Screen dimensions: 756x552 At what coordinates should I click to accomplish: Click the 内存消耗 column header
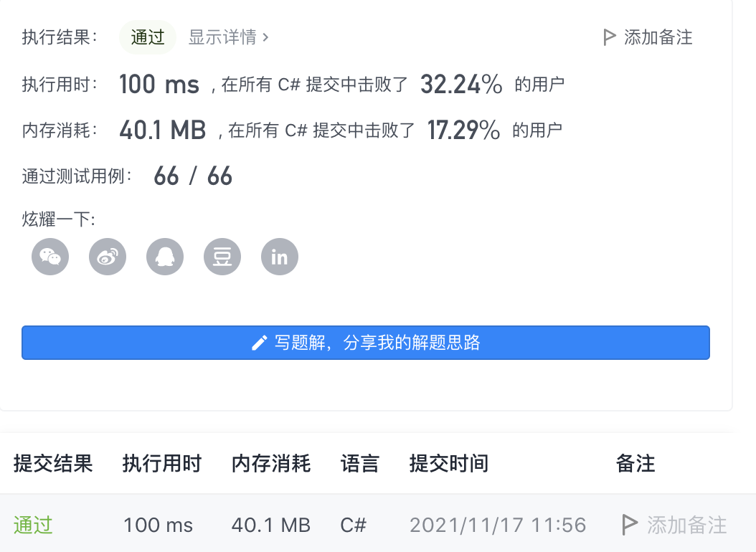coord(271,463)
